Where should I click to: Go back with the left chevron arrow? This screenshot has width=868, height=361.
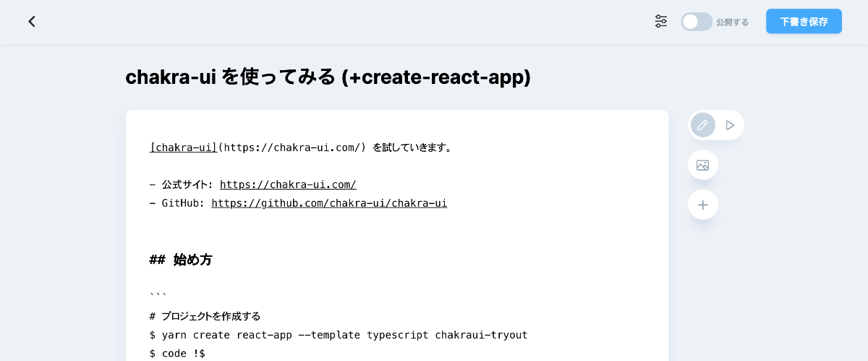point(32,22)
